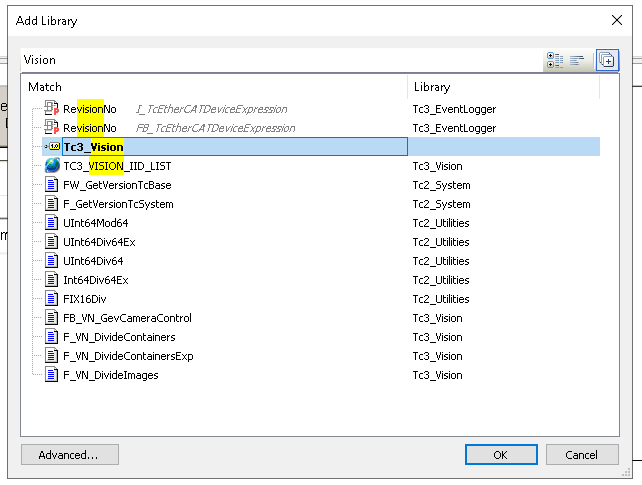642x485 pixels.
Task: Click the document icon beside UInt64Div64
Action: 51,261
